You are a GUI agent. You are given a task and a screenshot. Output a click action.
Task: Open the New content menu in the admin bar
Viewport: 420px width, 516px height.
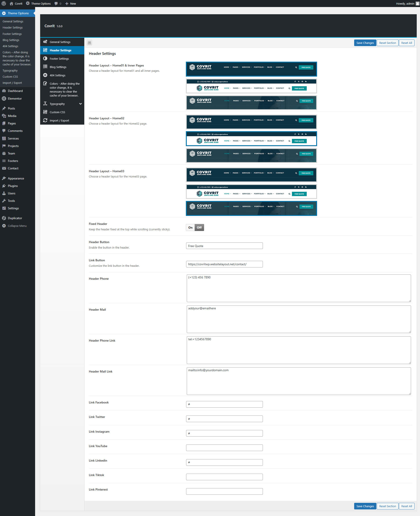click(x=70, y=4)
